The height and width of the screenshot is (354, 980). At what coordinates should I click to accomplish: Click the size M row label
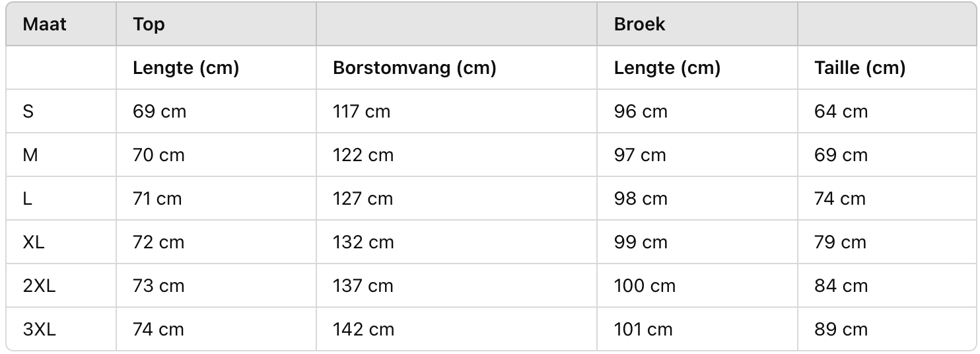click(x=30, y=155)
